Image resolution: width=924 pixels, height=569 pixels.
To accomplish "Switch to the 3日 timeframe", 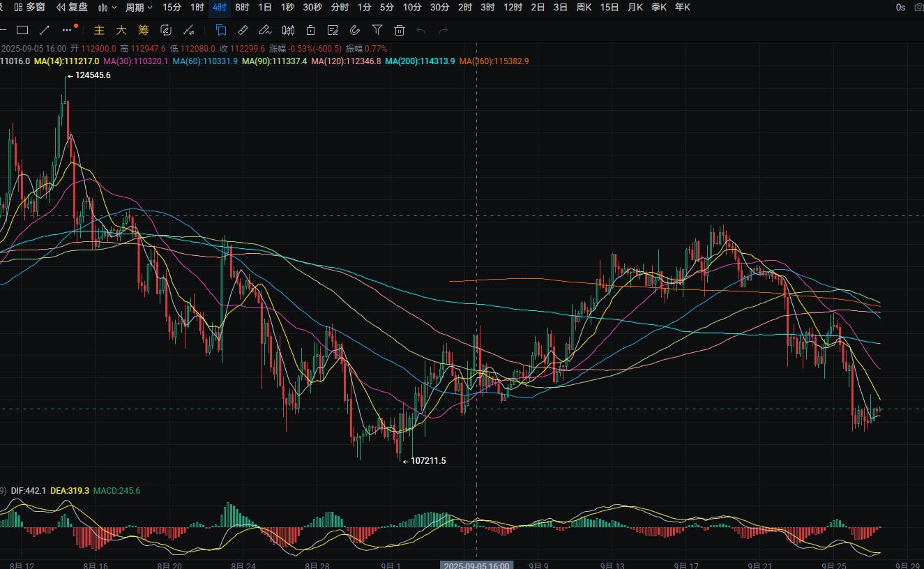I will [560, 8].
